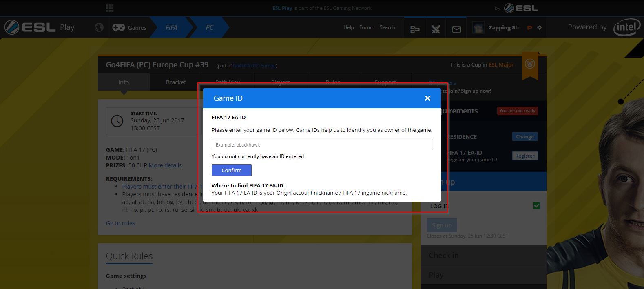Image resolution: width=644 pixels, height=289 pixels.
Task: Click the ESL logo in the top bar
Action: pyautogui.click(x=521, y=8)
